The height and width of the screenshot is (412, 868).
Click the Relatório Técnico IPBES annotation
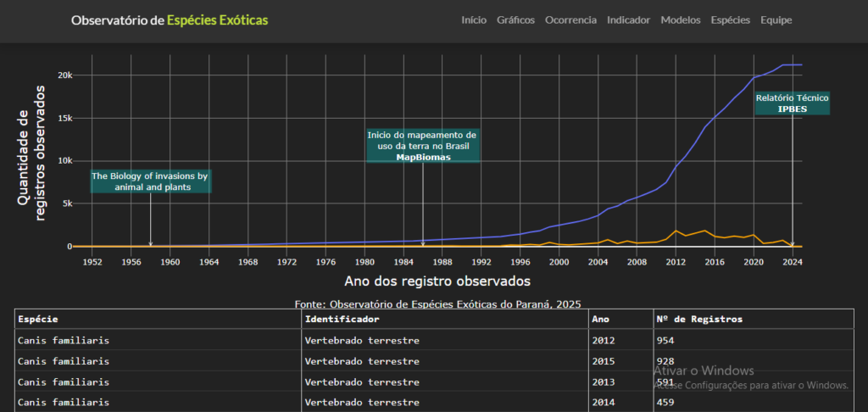click(793, 103)
